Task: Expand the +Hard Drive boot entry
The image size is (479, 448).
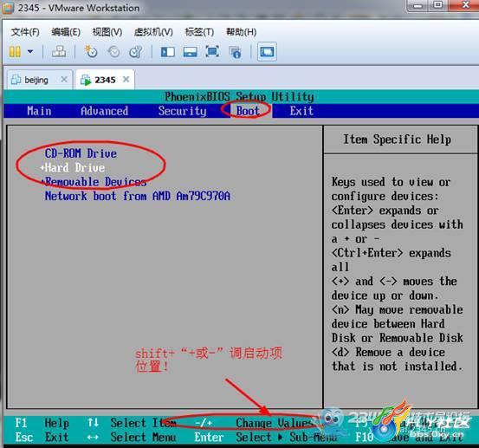Action: point(73,167)
